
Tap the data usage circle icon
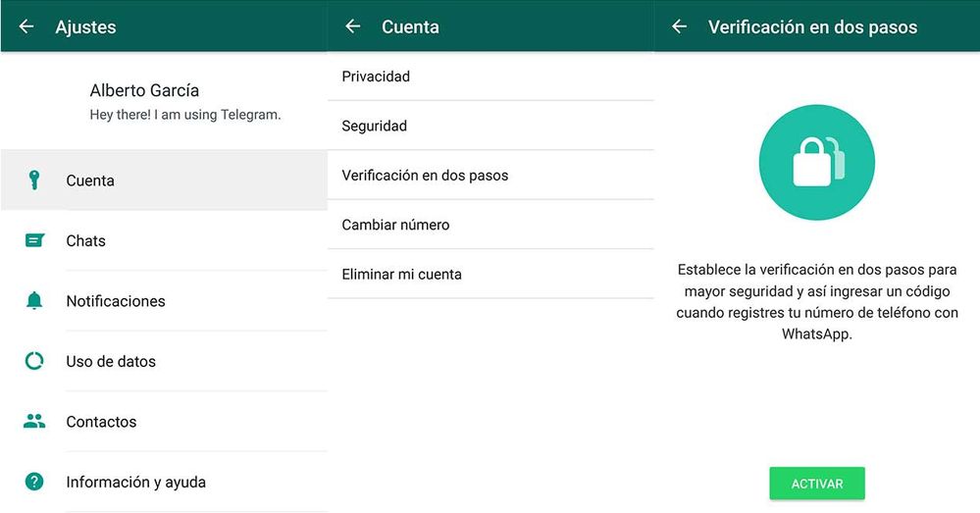click(x=34, y=361)
